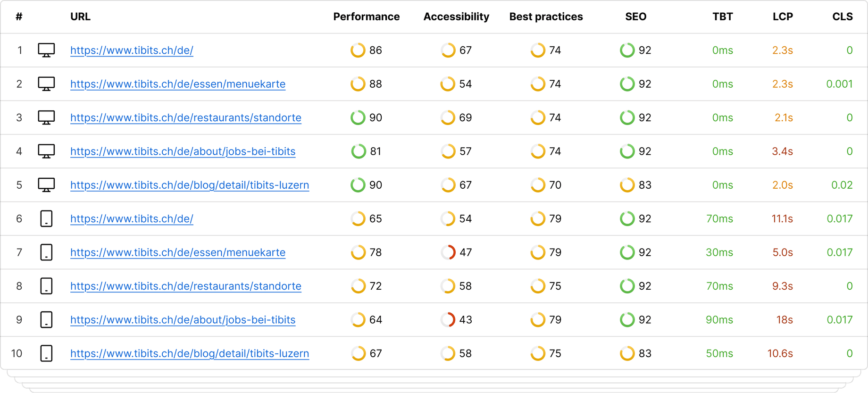The width and height of the screenshot is (868, 393).
Task: Click the Performance column header
Action: point(367,17)
